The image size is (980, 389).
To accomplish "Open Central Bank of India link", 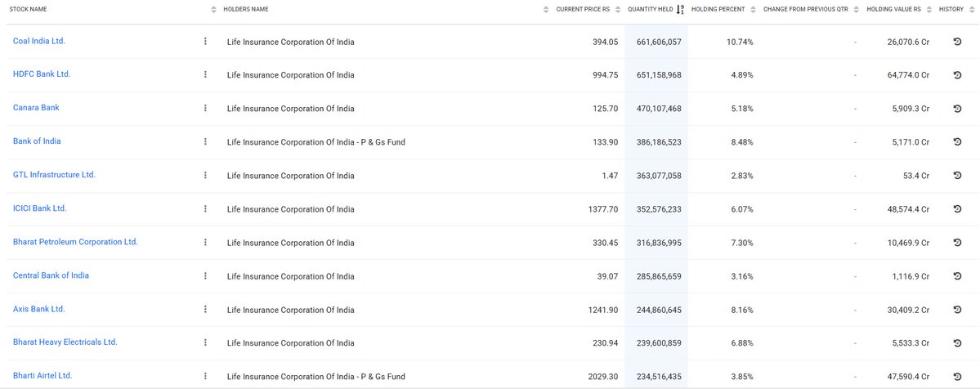I will (51, 275).
